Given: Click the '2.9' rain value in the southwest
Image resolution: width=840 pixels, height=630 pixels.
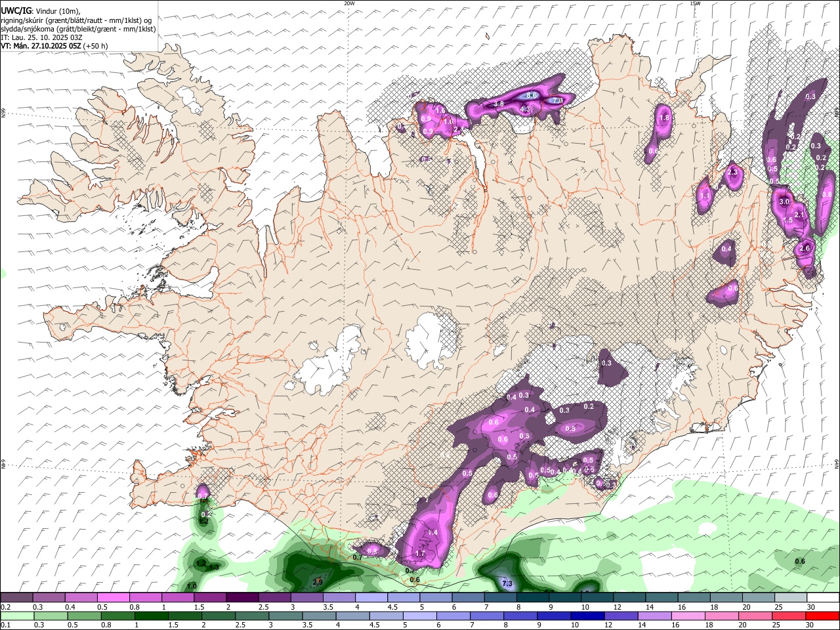Looking at the screenshot, I should coord(318,582).
